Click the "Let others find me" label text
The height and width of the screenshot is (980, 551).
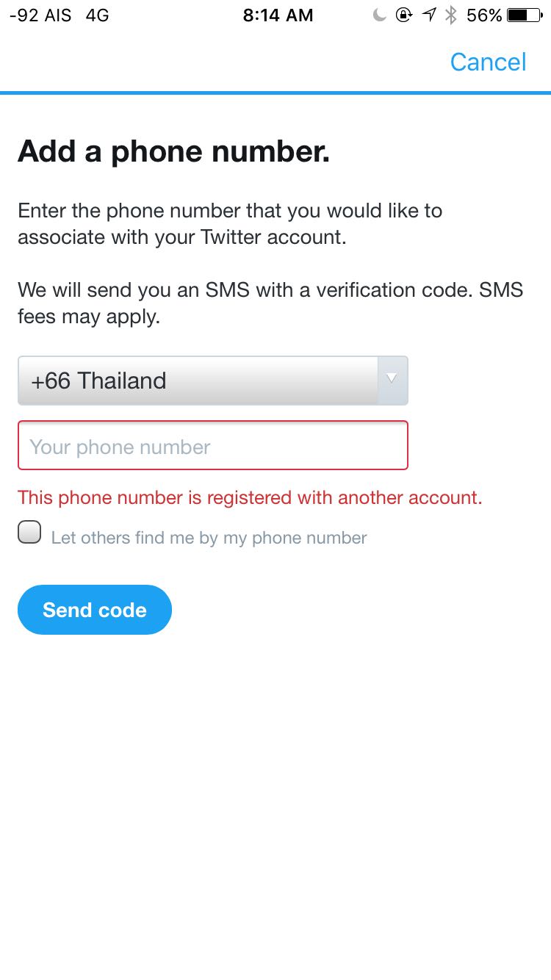[209, 538]
